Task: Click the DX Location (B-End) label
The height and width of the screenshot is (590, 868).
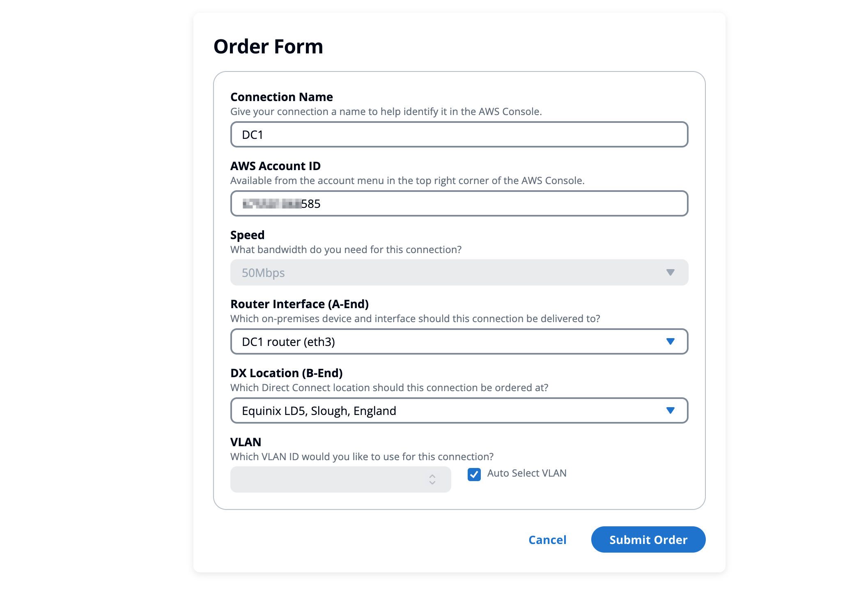Action: click(x=287, y=373)
